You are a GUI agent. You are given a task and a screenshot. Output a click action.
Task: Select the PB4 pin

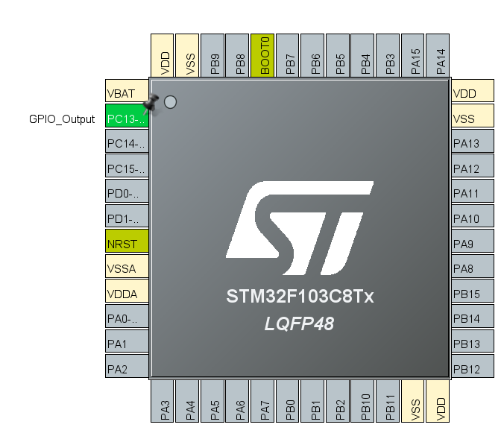click(362, 55)
